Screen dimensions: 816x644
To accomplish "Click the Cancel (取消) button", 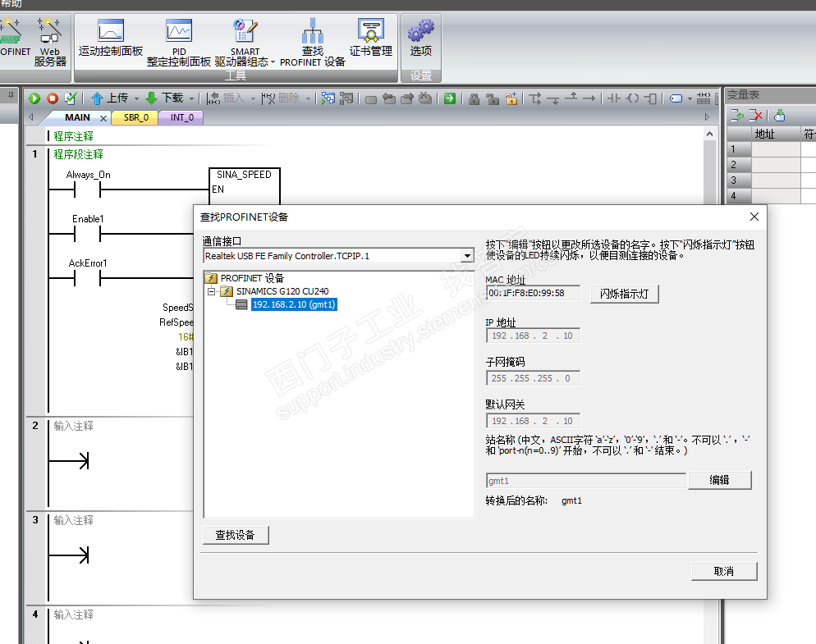I will pos(723,571).
